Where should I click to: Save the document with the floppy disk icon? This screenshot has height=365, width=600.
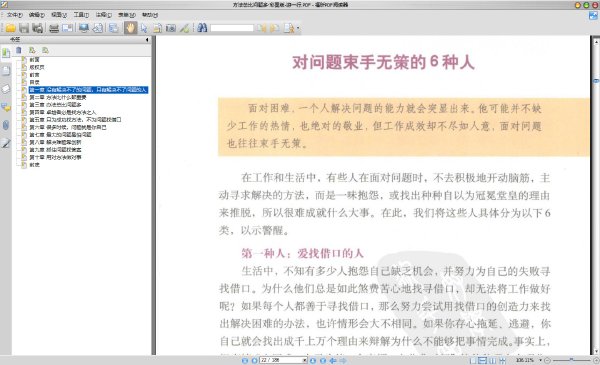[24, 28]
